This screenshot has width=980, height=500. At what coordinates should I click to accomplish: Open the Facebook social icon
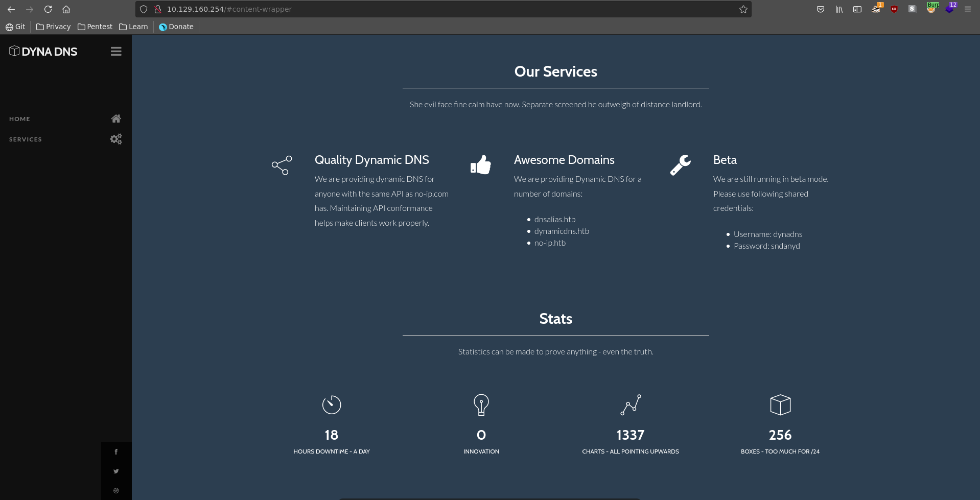(116, 451)
